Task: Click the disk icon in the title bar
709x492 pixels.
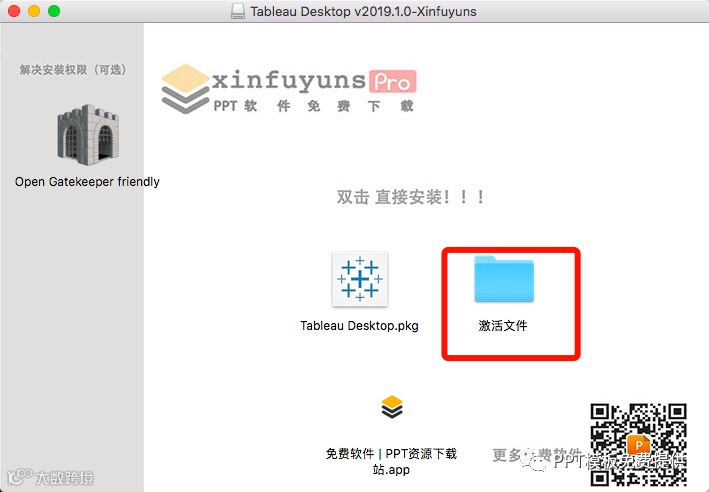Action: pyautogui.click(x=238, y=11)
